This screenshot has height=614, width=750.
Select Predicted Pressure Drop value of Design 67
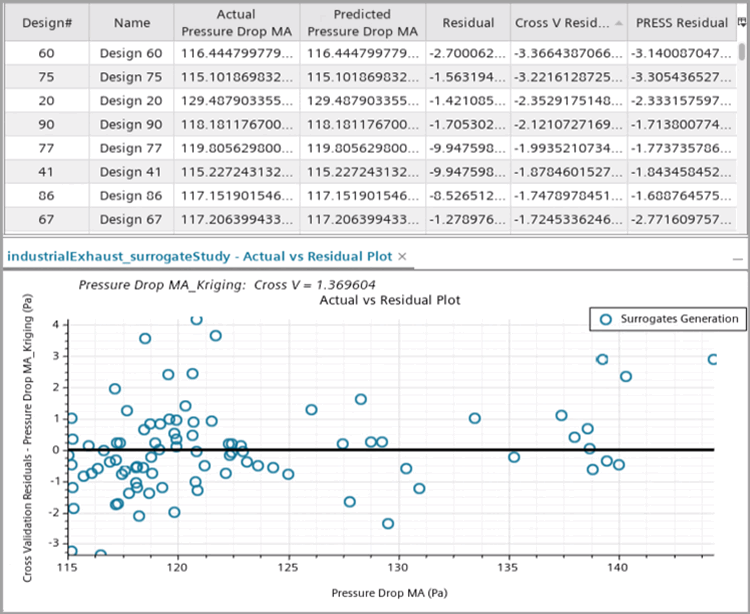click(363, 219)
